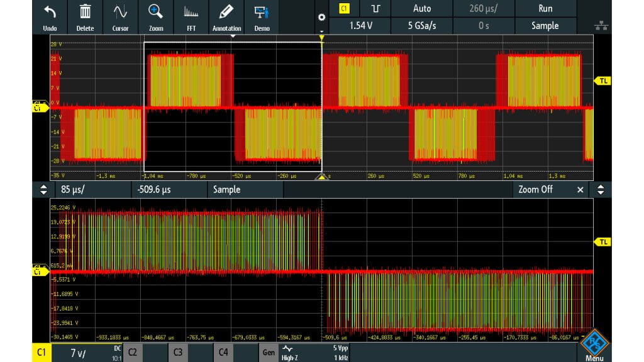Viewport: 644px width, 362px height.
Task: Open the Menu at bottom right
Action: 594,346
